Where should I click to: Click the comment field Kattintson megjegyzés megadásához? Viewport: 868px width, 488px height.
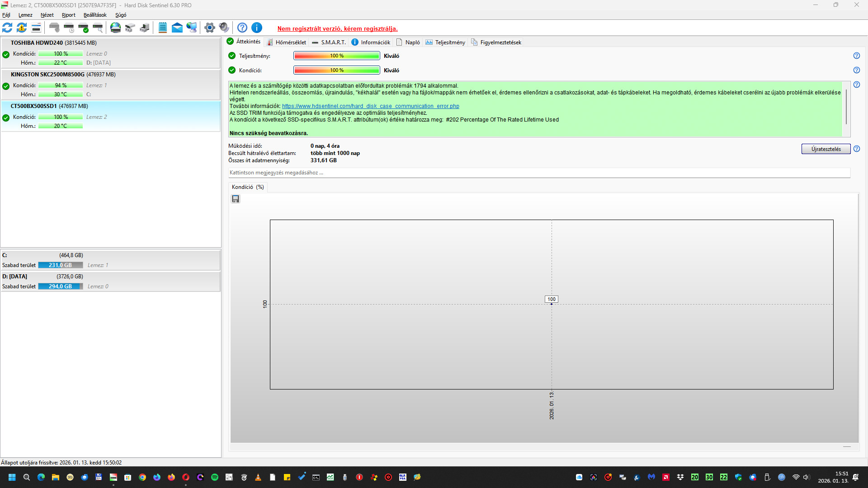(x=538, y=173)
